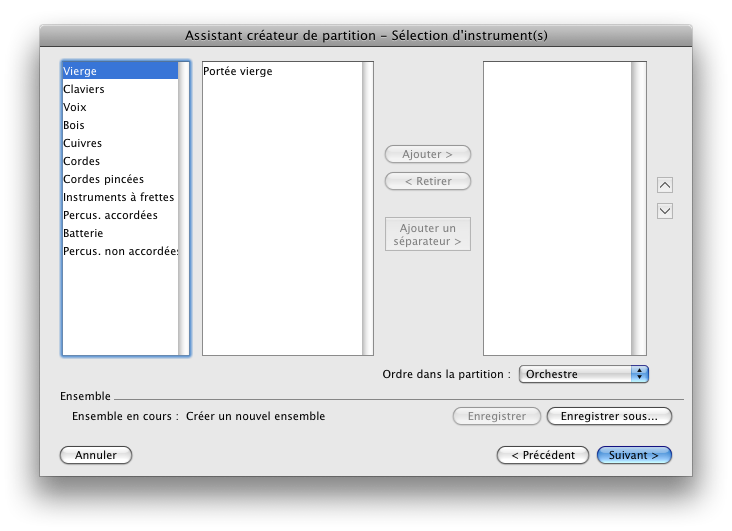This screenshot has height=531, width=732.
Task: Choose Bois from the category list
Action: (74, 125)
